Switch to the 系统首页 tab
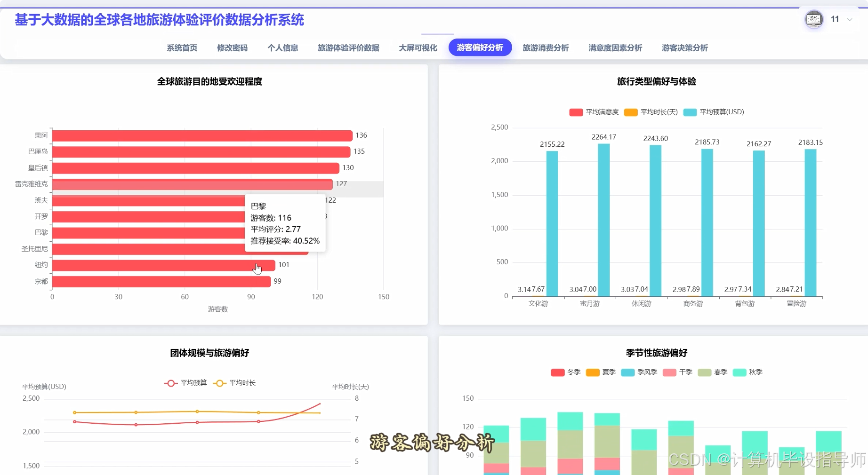 point(182,47)
